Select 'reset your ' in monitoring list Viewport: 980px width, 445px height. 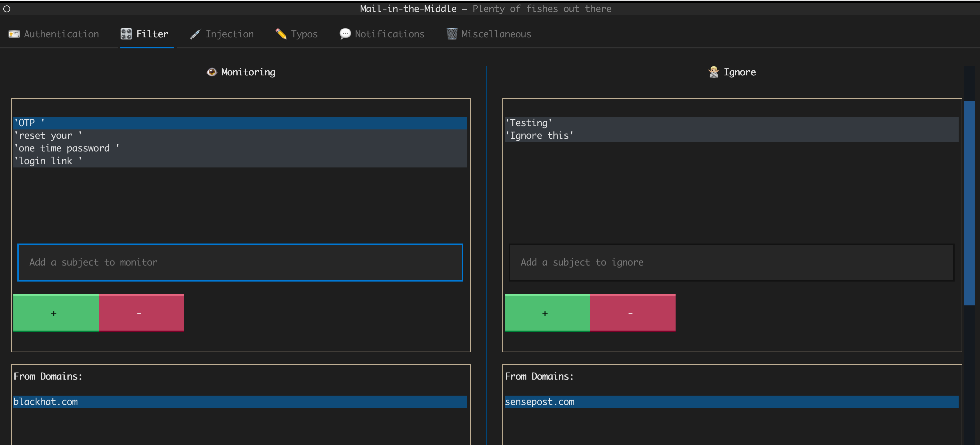(48, 136)
